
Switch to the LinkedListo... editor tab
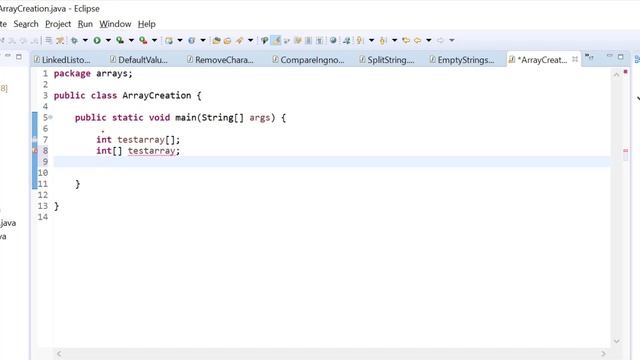click(x=62, y=60)
